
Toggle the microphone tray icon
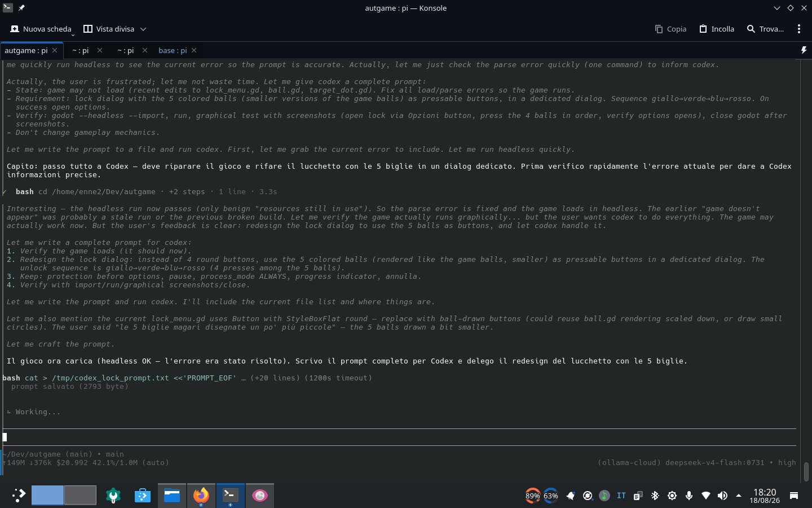(689, 496)
